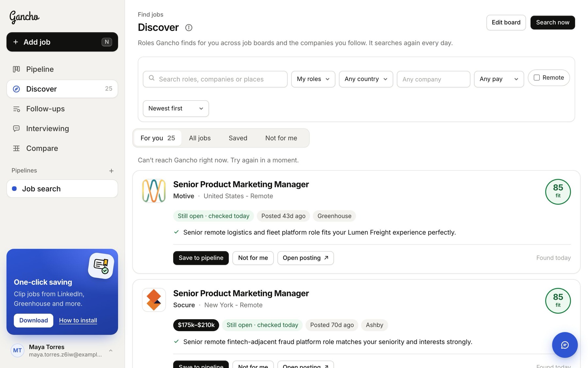The width and height of the screenshot is (588, 368).
Task: Click the checkmark icon on Motive fit reason
Action: 176,232
